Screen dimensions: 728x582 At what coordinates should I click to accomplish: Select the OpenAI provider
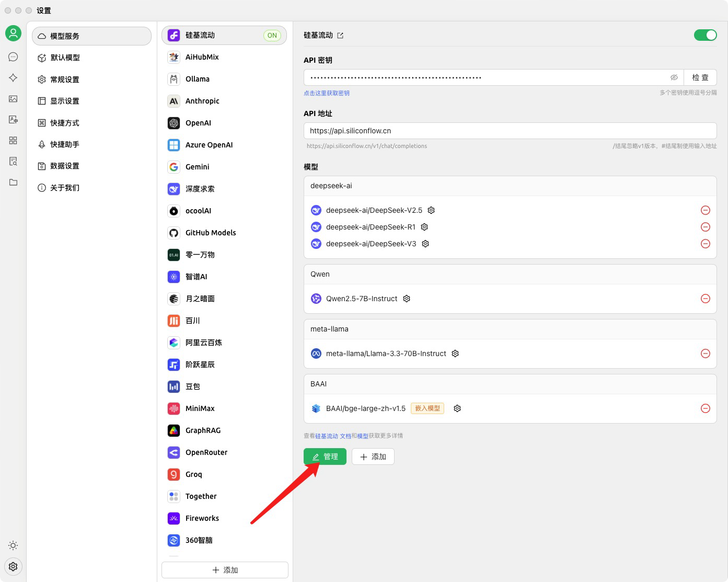pyautogui.click(x=224, y=123)
